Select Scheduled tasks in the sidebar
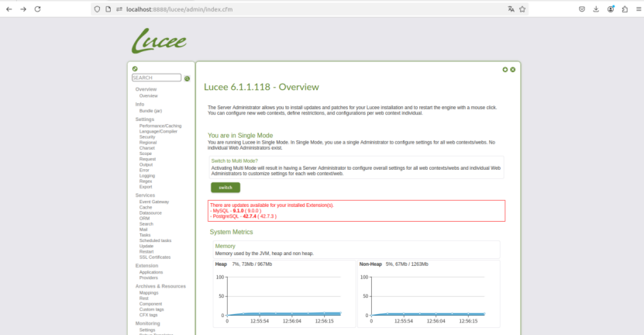Image resolution: width=644 pixels, height=335 pixels. tap(155, 240)
